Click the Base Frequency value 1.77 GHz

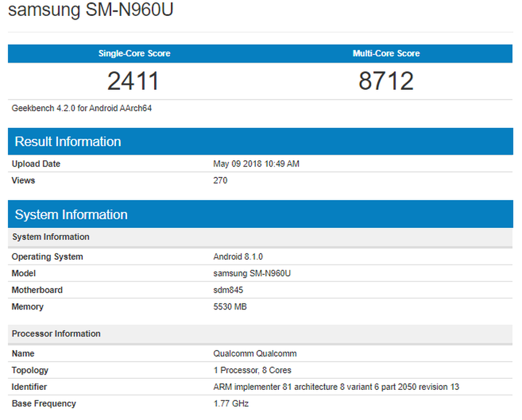point(230,403)
